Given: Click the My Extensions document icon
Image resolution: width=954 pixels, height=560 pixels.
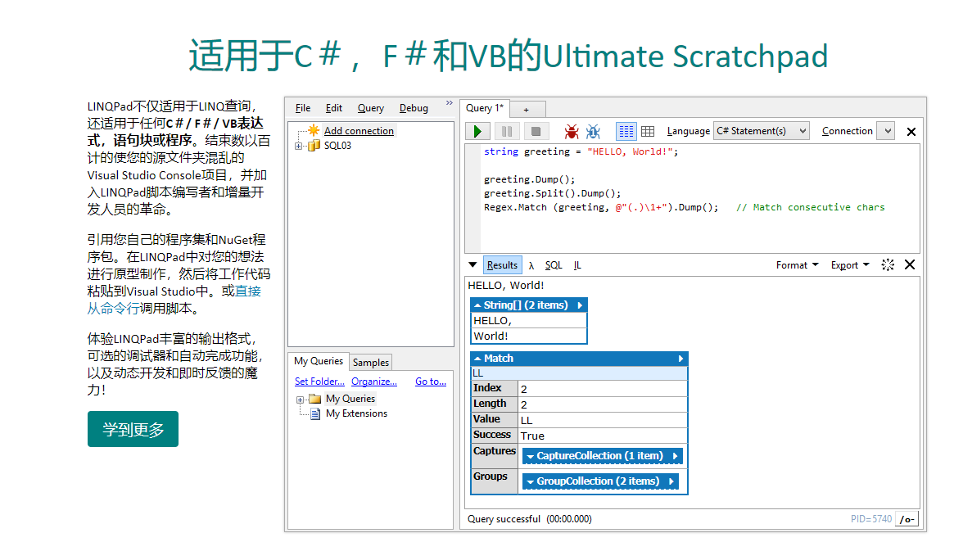Looking at the screenshot, I should tap(315, 413).
